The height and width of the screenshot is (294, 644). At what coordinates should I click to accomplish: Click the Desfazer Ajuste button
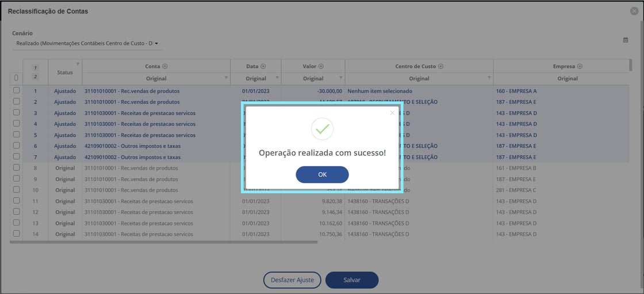click(292, 280)
